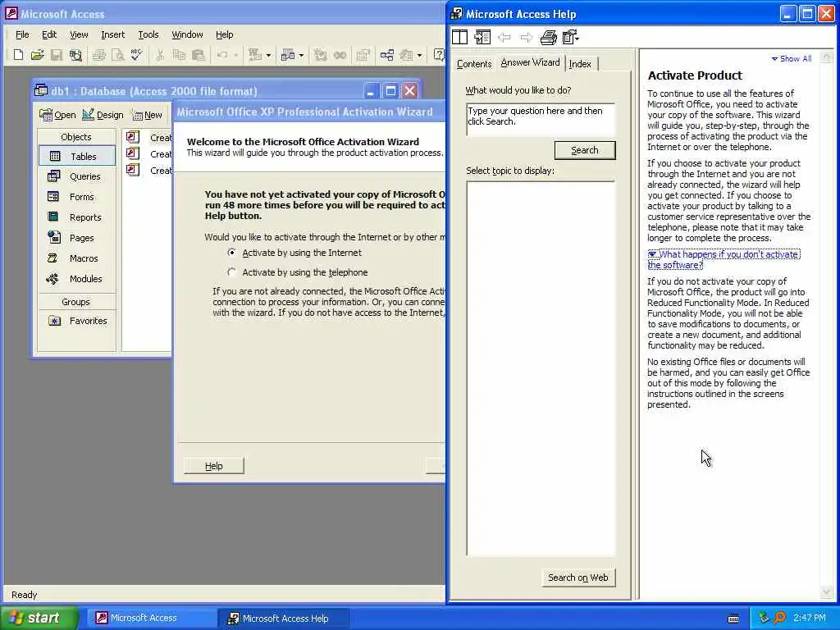Open the Undo dropdown arrow
Image resolution: width=840 pixels, height=630 pixels.
click(x=235, y=55)
